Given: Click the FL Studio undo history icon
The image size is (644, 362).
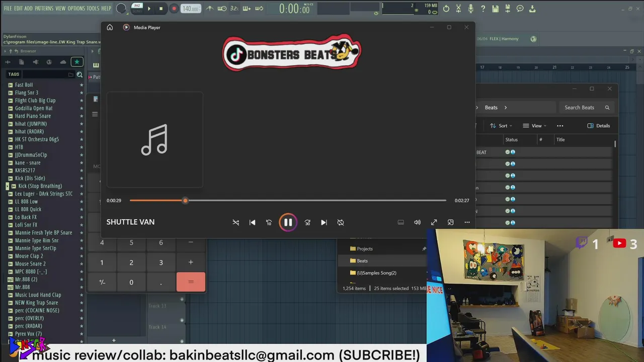Looking at the screenshot, I should (446, 9).
